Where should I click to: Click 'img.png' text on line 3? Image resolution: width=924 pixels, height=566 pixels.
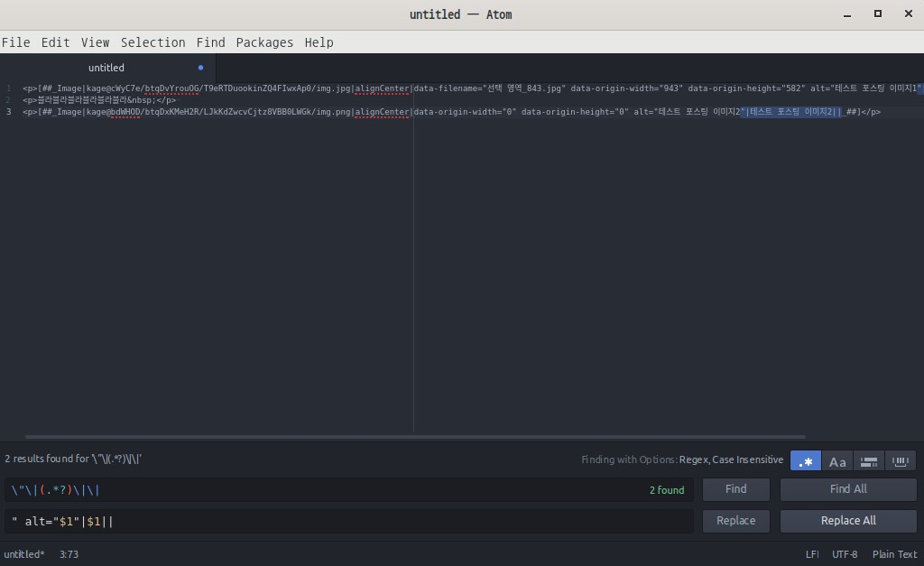tap(333, 112)
